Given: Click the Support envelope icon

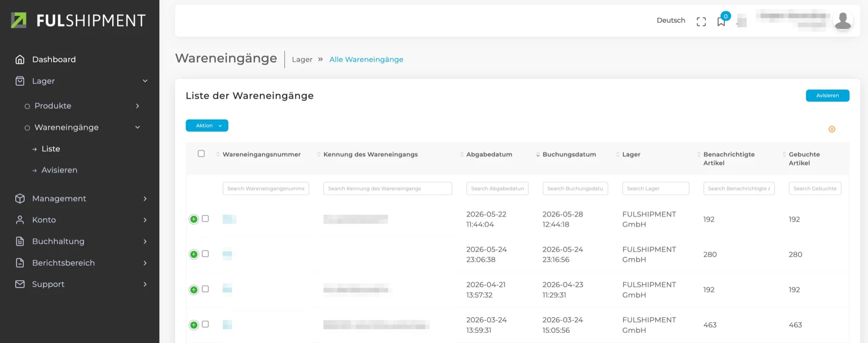Looking at the screenshot, I should coord(20,284).
